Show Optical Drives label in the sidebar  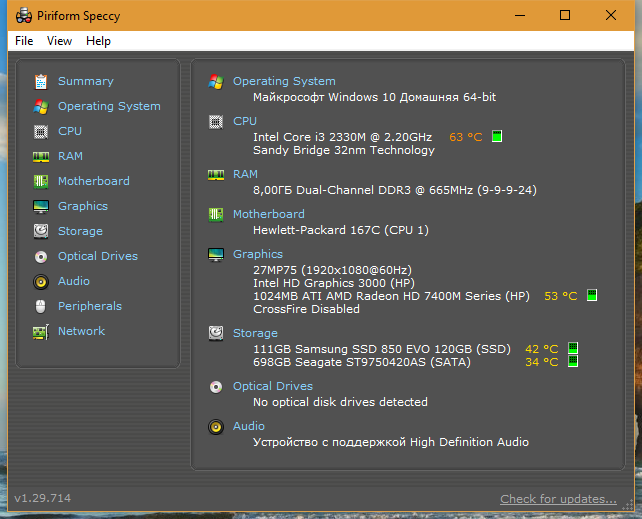pyautogui.click(x=98, y=256)
